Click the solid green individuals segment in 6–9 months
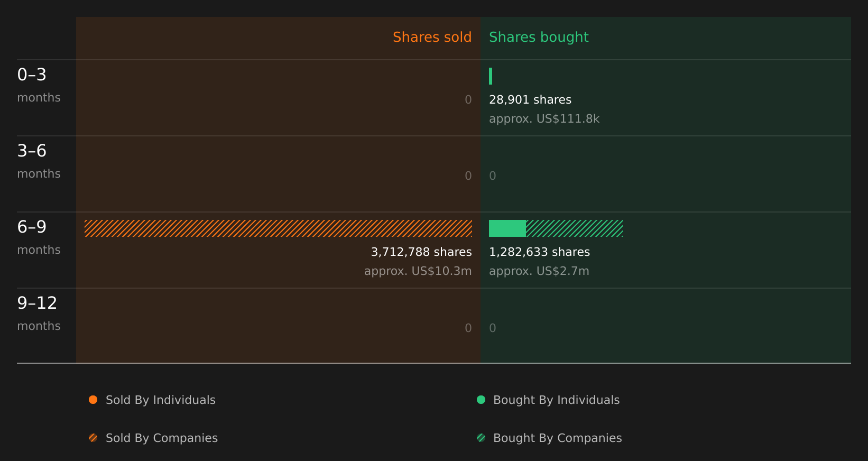 click(507, 228)
